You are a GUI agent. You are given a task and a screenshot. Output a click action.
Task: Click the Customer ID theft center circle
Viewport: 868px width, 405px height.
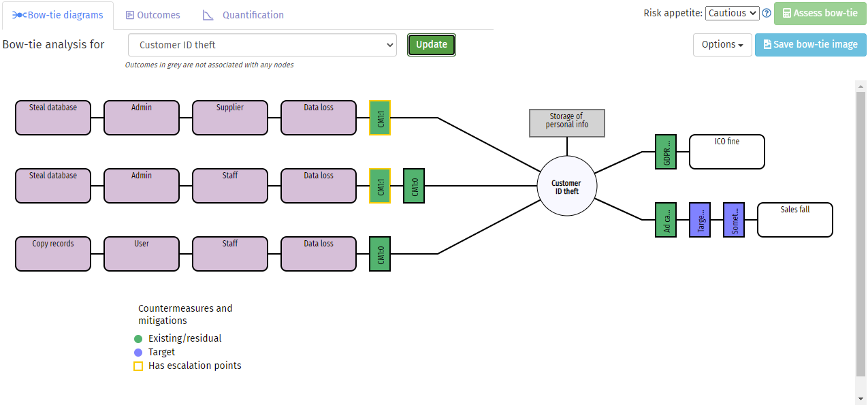coord(566,187)
